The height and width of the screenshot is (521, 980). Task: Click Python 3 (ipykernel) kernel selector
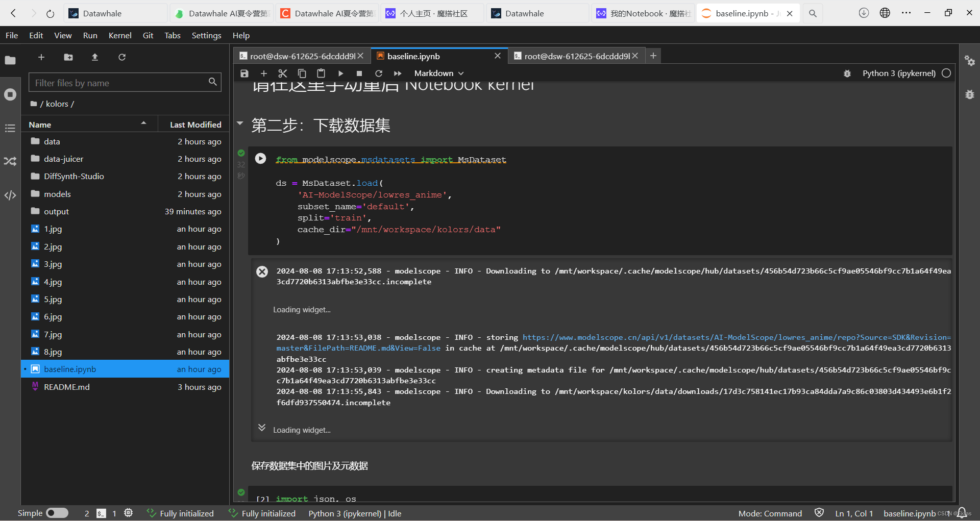click(899, 73)
